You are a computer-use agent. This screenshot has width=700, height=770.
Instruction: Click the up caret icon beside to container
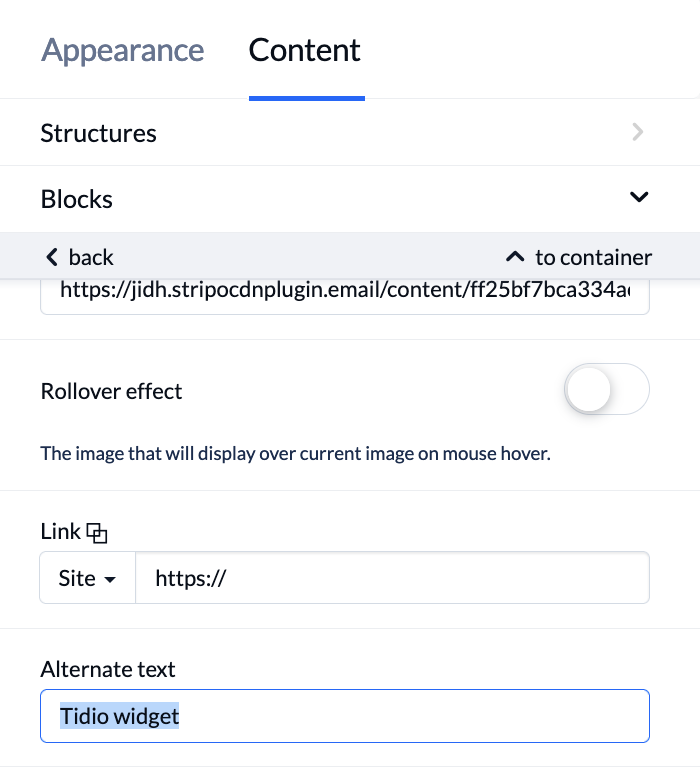point(515,256)
